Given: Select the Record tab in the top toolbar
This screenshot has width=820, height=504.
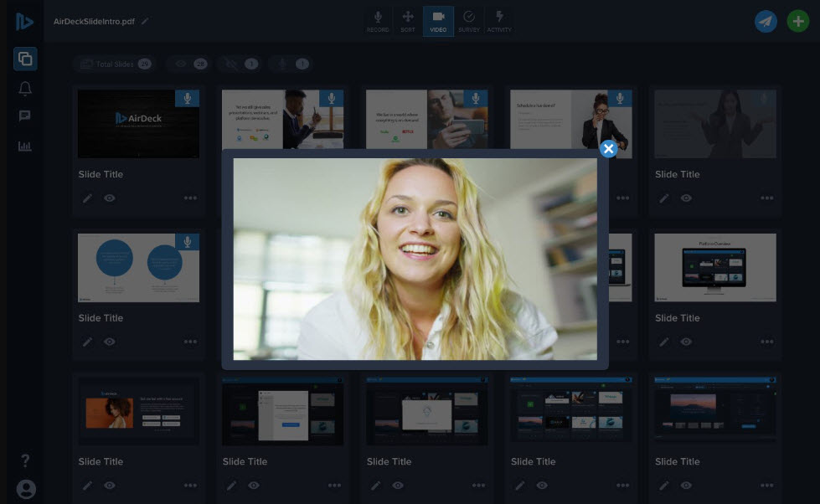Looking at the screenshot, I should tap(378, 22).
